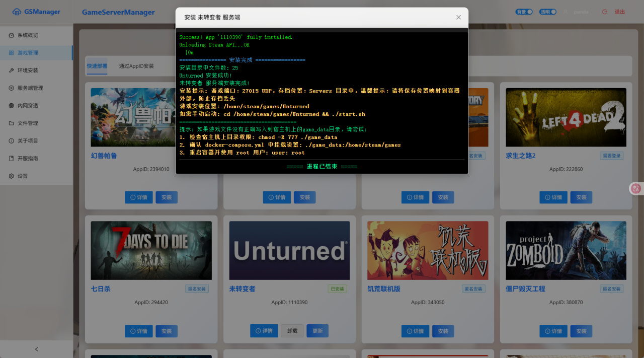Image resolution: width=644 pixels, height=358 pixels.
Task: Open 详情 for 僵尸毁灭工程
Action: [x=553, y=331]
